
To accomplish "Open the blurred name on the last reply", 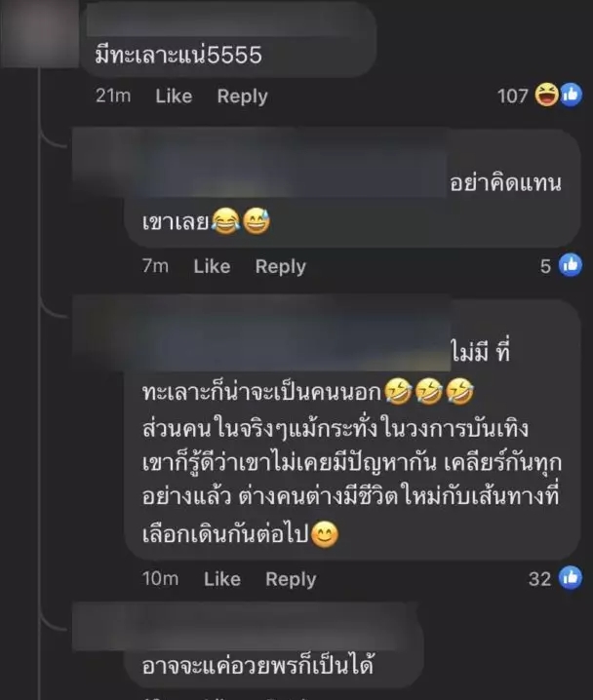I will point(245,626).
